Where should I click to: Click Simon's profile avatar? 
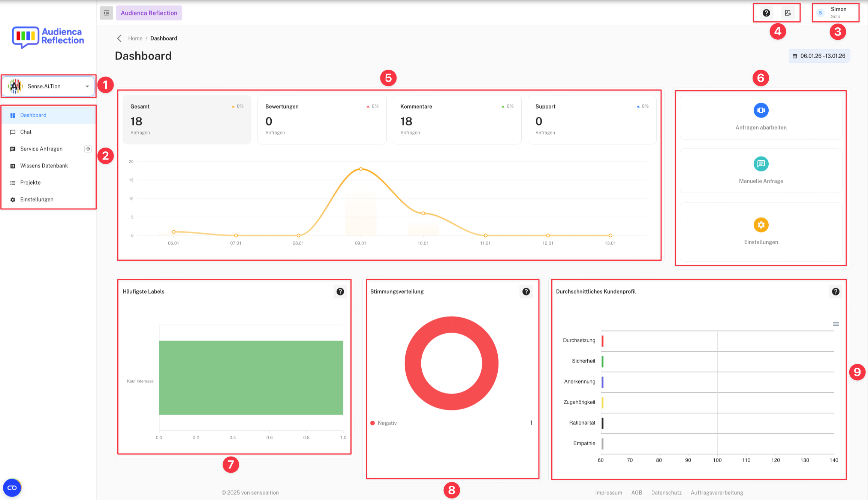pyautogui.click(x=820, y=12)
